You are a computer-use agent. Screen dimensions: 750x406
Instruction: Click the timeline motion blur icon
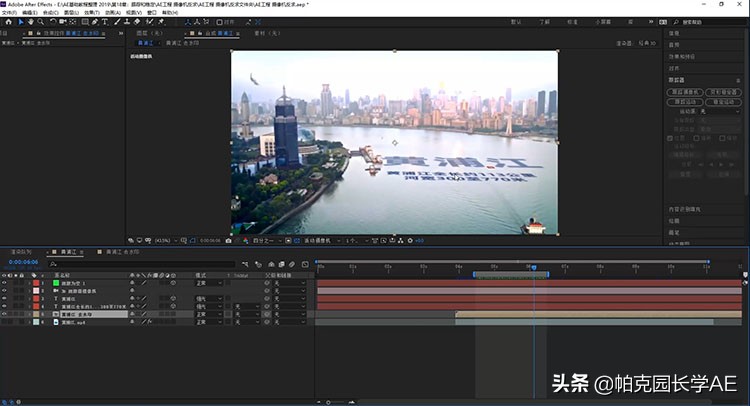[292, 264]
